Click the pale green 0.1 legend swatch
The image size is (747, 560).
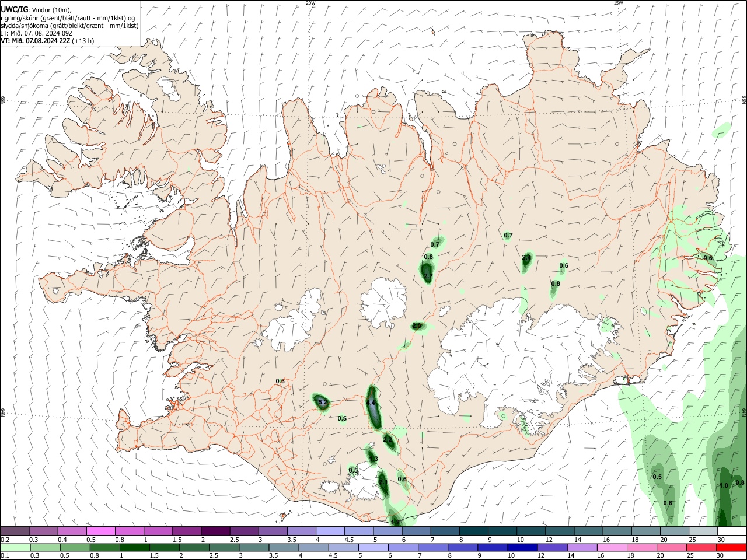(15, 548)
